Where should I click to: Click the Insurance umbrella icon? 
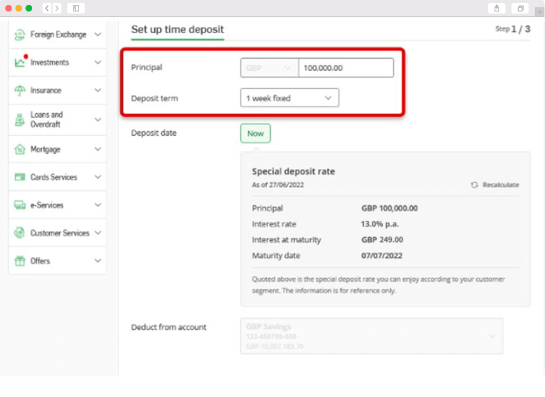[20, 90]
